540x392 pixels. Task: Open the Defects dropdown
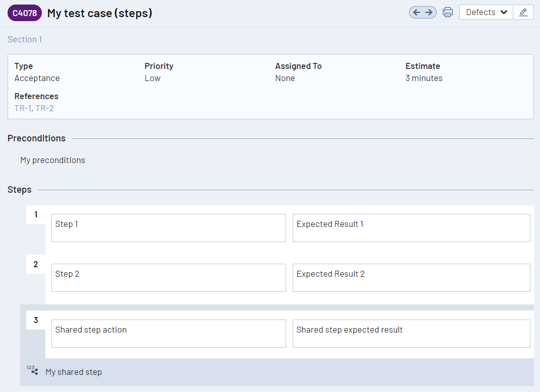(486, 13)
